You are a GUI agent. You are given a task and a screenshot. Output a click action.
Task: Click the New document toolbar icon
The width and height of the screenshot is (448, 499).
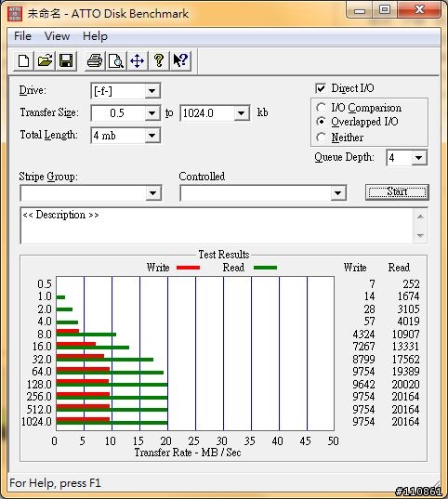point(23,60)
